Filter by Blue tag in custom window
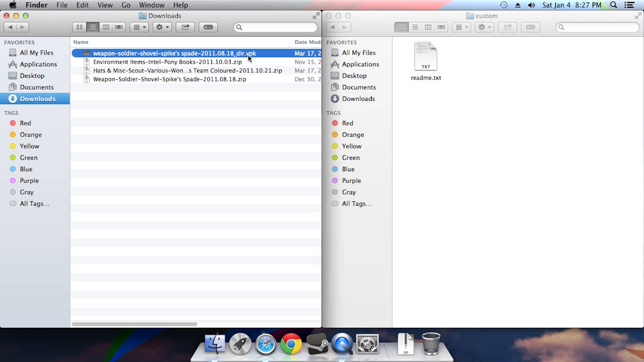The image size is (644, 362). pyautogui.click(x=357, y=169)
